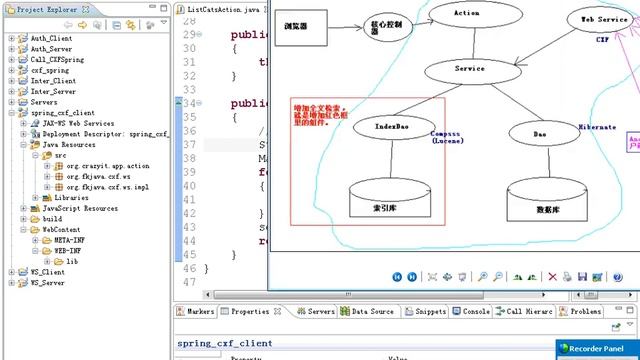Click the Forward arrow in Project Explorer toolbar
This screenshot has width=640, height=360.
pos(82,25)
